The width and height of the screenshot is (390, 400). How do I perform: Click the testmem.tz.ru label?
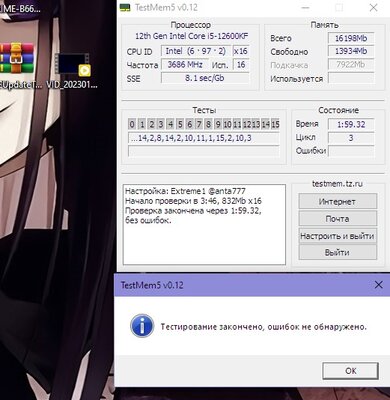(x=337, y=183)
